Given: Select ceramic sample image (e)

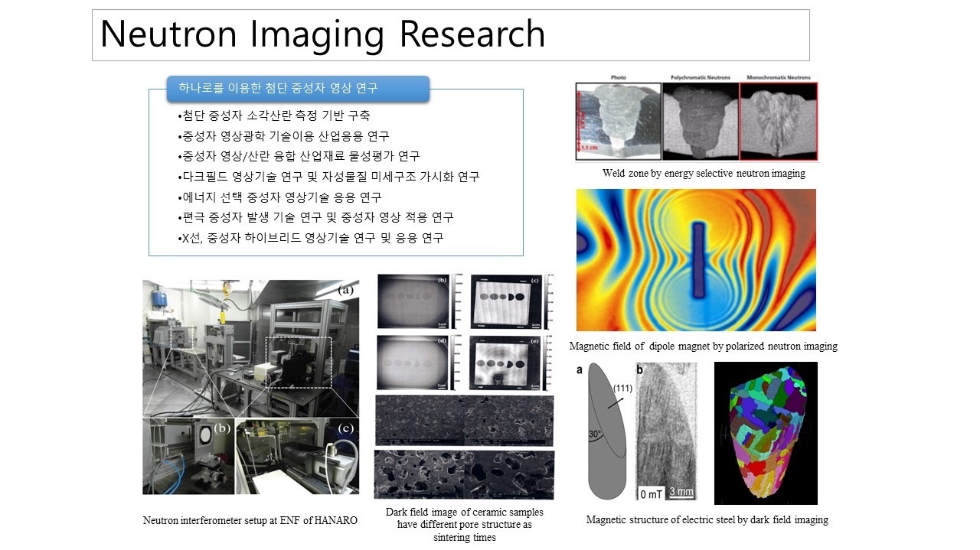Looking at the screenshot, I should 506,363.
